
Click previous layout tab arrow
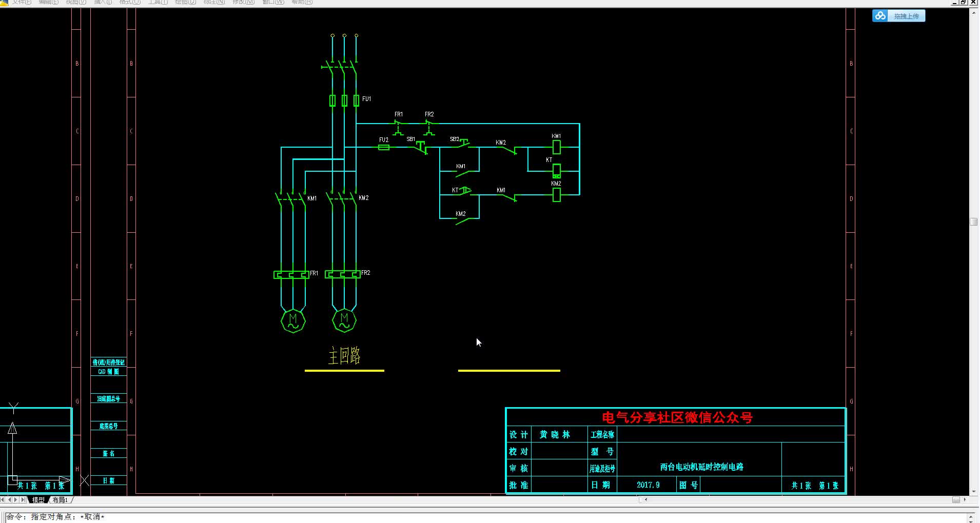pos(10,499)
